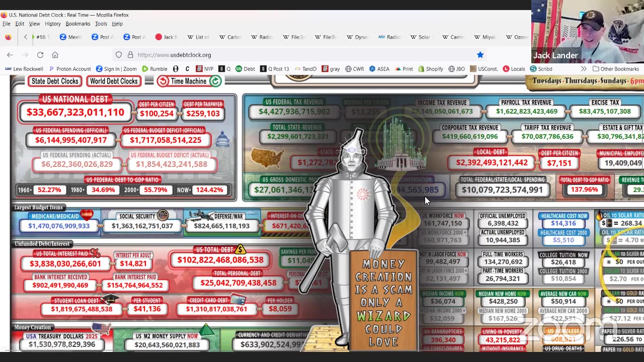
Task: Open the Lew Rockwell bookmark
Action: click(24, 69)
